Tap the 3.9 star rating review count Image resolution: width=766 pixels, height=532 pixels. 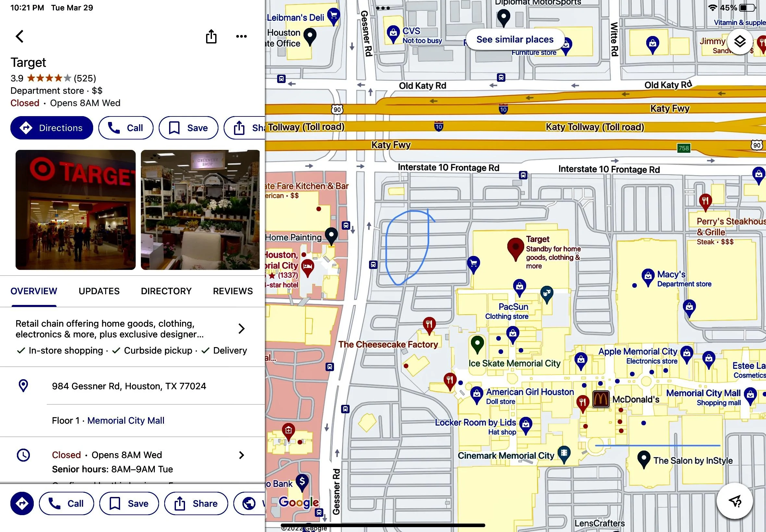click(x=85, y=78)
